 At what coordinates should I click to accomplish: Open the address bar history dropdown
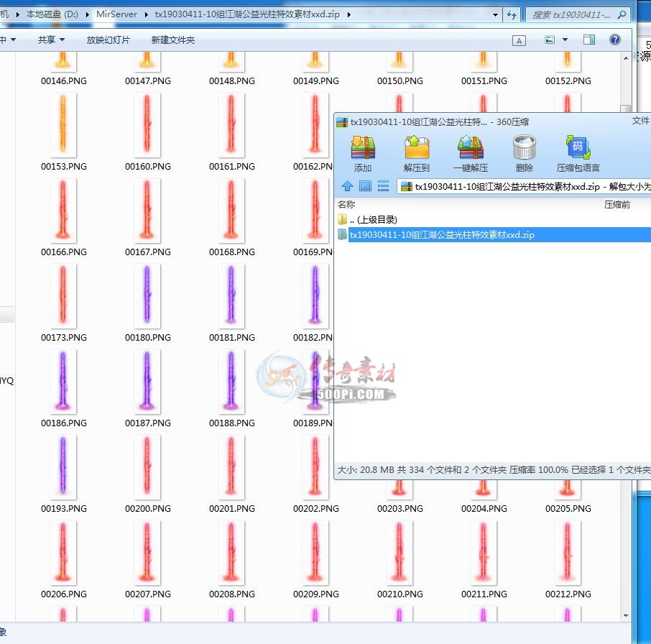pos(495,15)
